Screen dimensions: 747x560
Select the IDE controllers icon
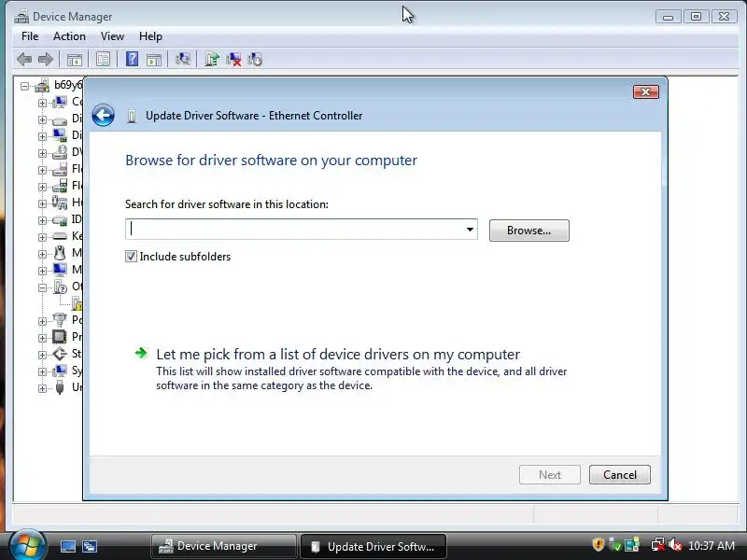point(60,220)
